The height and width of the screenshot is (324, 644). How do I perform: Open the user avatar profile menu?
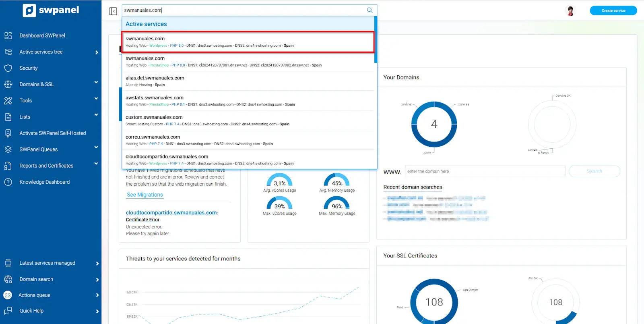[570, 10]
